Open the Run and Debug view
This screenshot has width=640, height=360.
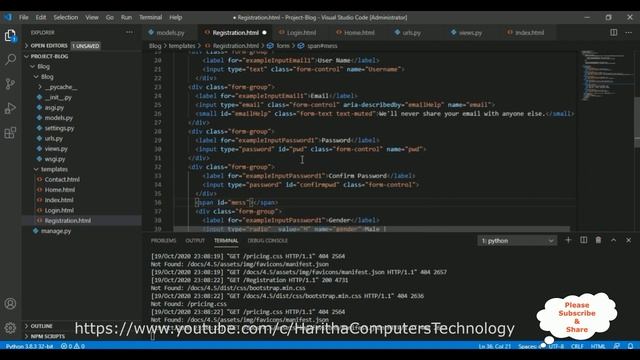point(10,109)
